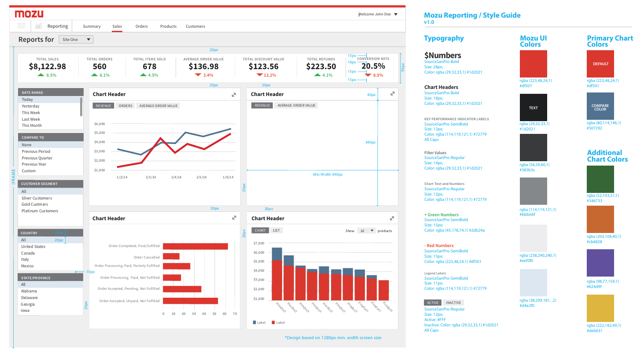Switch to the Summary tab
This screenshot has width=644, height=351.
[92, 26]
